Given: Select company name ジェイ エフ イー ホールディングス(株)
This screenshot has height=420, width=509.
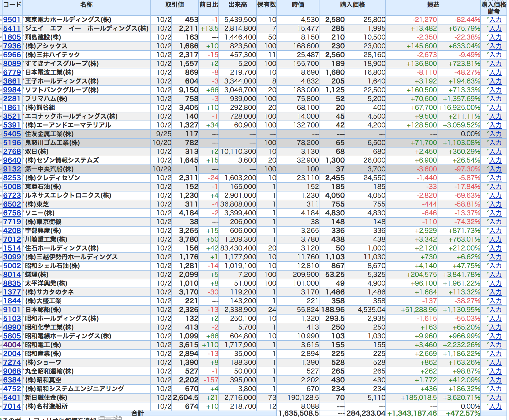Looking at the screenshot, I should pos(87,28).
